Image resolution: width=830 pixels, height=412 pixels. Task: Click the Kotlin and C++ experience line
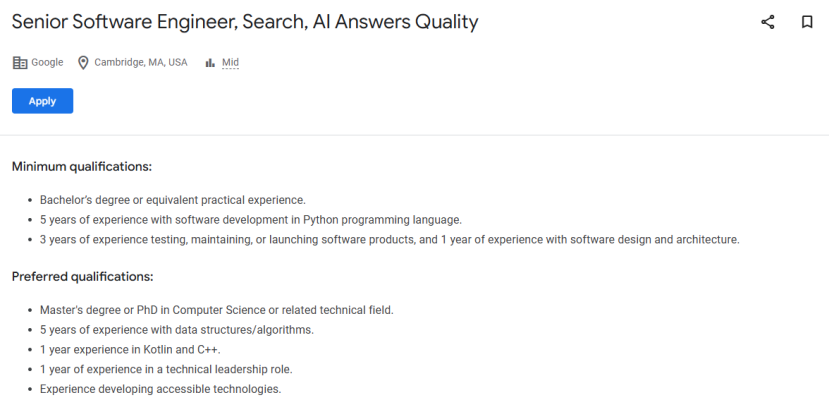coord(130,350)
